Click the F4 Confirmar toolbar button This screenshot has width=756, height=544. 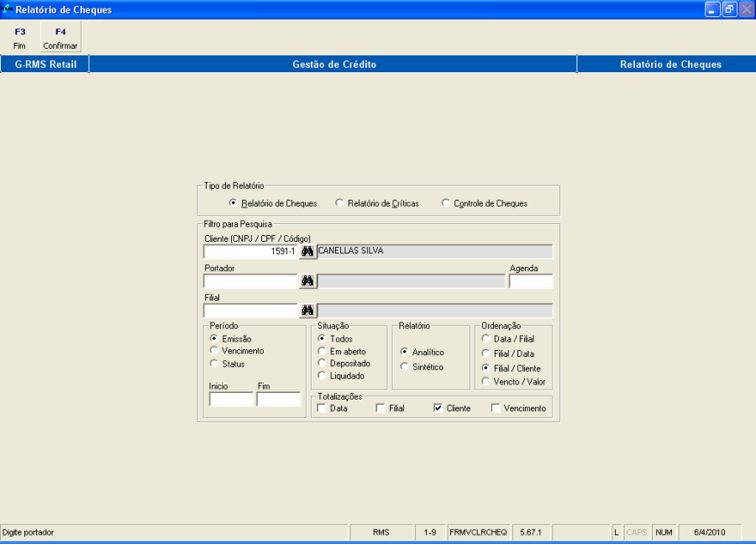click(60, 38)
